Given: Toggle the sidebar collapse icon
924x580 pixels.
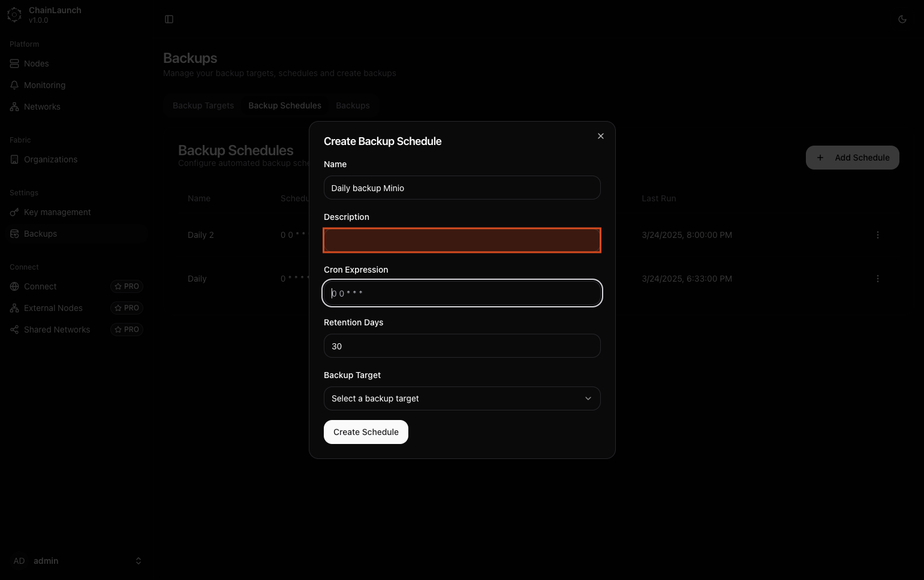Looking at the screenshot, I should pos(169,19).
